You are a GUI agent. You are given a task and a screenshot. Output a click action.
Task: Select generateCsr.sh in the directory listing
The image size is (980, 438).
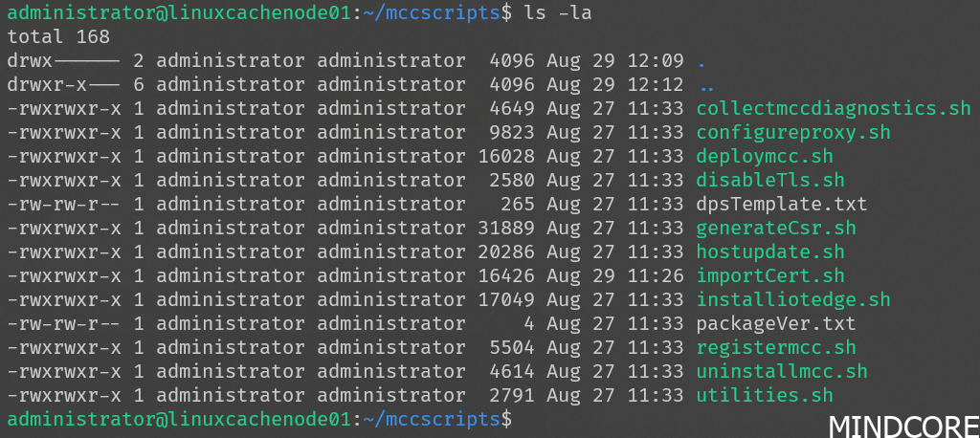coord(776,228)
